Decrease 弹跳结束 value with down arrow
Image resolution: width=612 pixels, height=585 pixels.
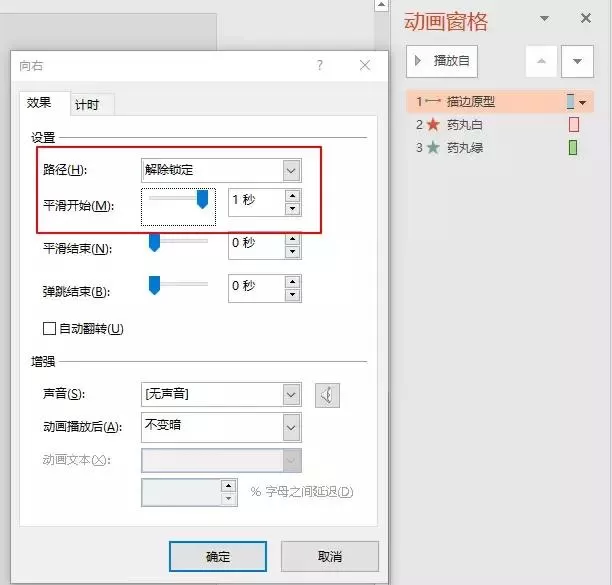[x=292, y=295]
